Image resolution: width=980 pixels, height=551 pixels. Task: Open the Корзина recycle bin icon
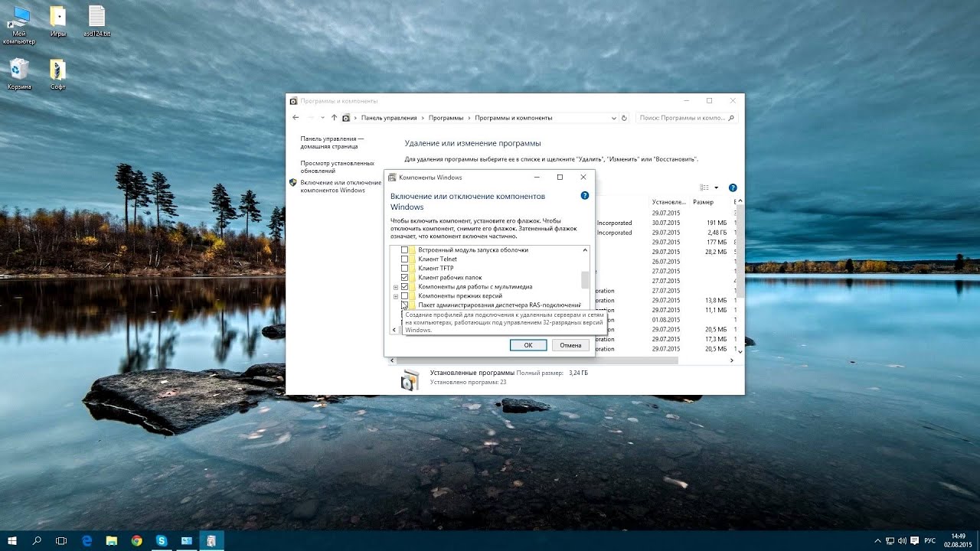click(x=19, y=74)
